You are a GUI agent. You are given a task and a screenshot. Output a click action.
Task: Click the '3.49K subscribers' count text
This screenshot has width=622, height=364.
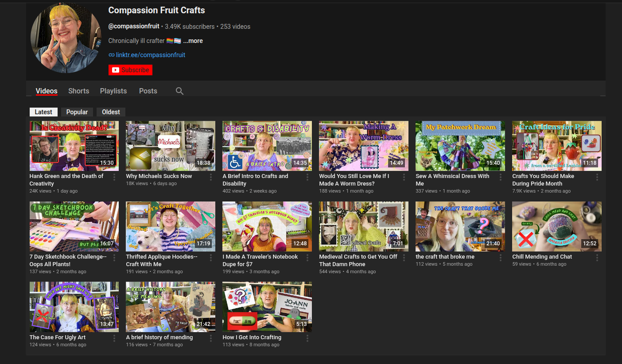click(190, 27)
